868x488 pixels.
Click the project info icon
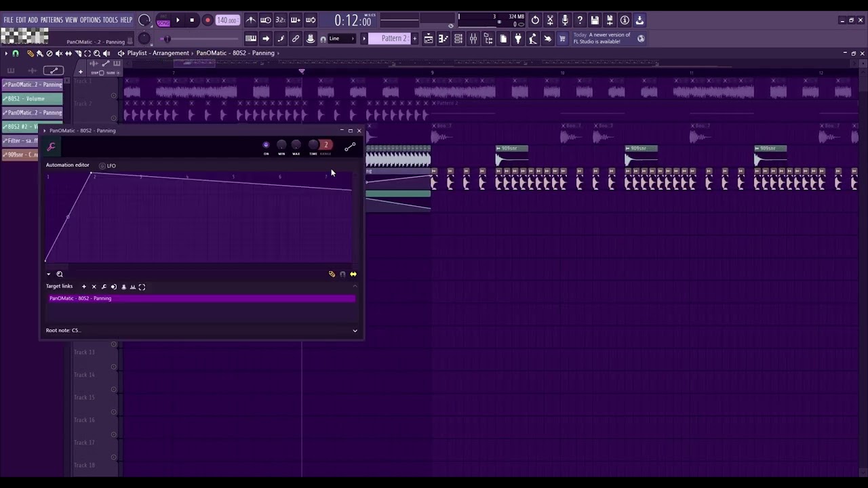tap(625, 20)
